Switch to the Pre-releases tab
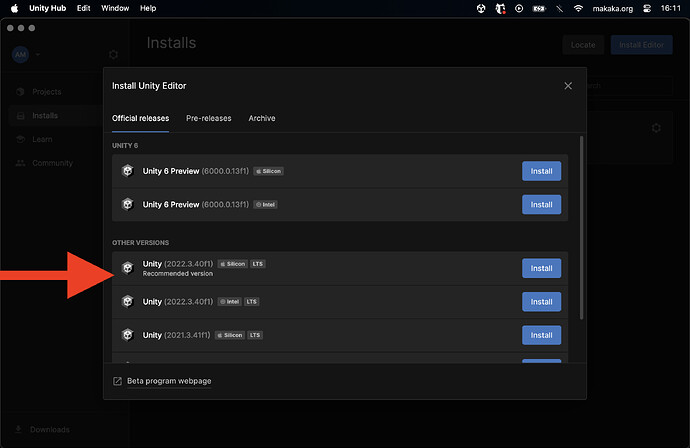 coord(209,118)
